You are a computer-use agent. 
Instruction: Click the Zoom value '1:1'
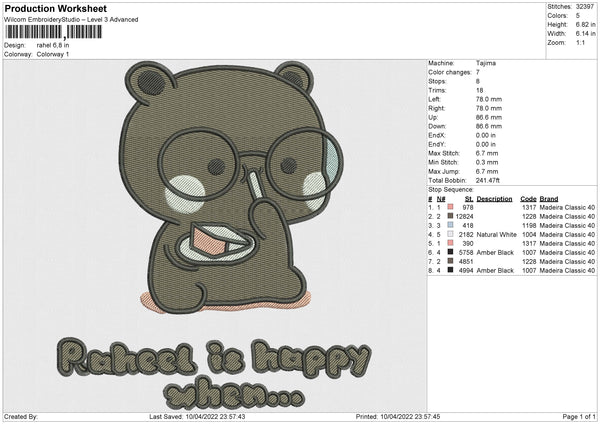tap(580, 42)
